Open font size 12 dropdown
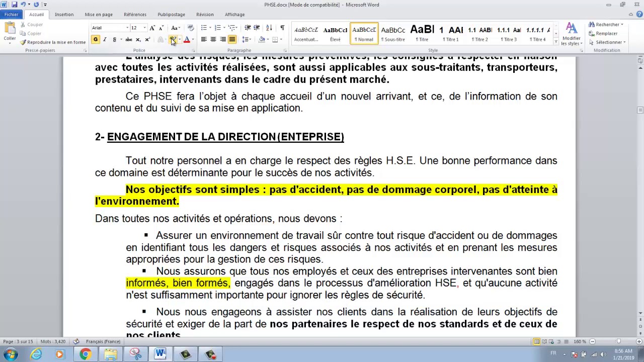Viewport: 644px width, 362px height. 144,28
